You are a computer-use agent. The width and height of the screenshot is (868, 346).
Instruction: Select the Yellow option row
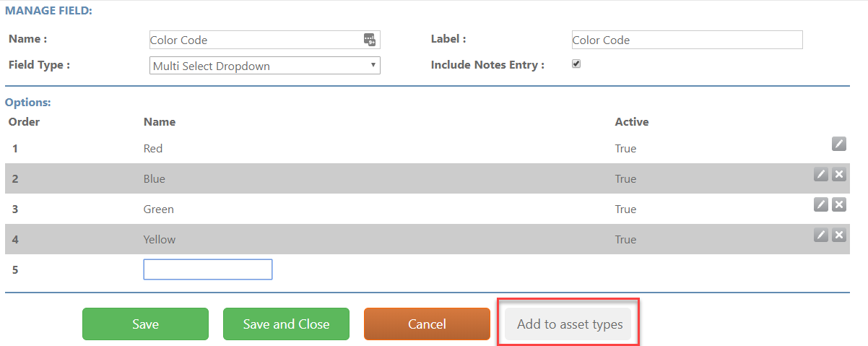(427, 239)
